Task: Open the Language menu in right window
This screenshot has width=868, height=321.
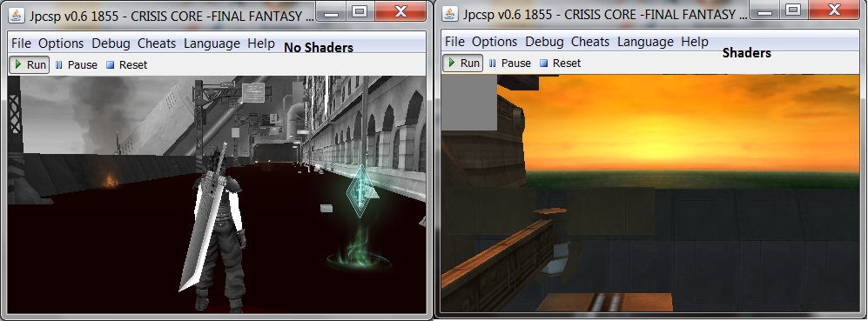Action: click(645, 42)
